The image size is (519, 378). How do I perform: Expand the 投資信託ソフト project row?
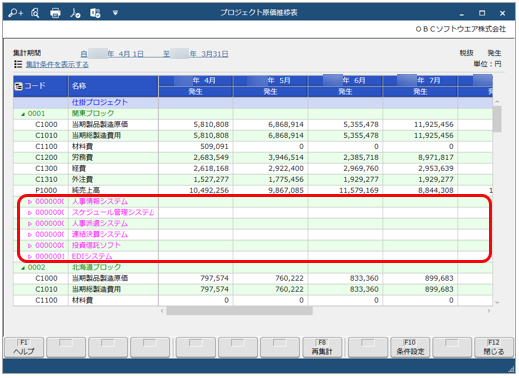[x=30, y=246]
